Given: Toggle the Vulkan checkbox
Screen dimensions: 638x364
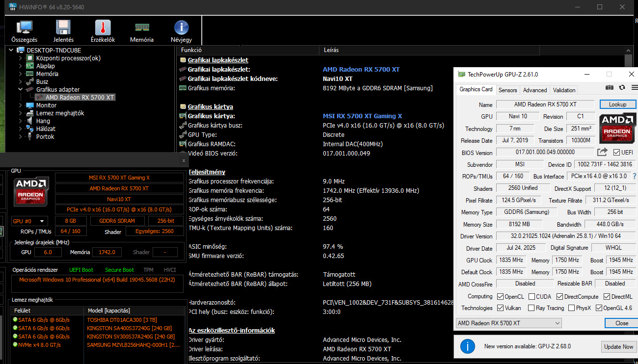Looking at the screenshot, I should 500,308.
